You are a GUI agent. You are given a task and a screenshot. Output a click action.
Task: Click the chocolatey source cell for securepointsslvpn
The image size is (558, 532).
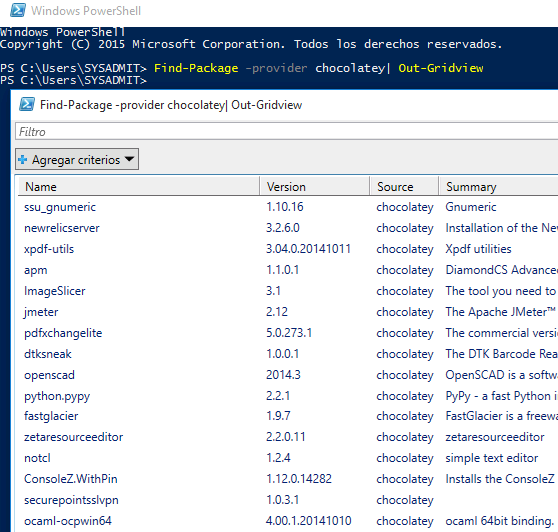point(405,500)
